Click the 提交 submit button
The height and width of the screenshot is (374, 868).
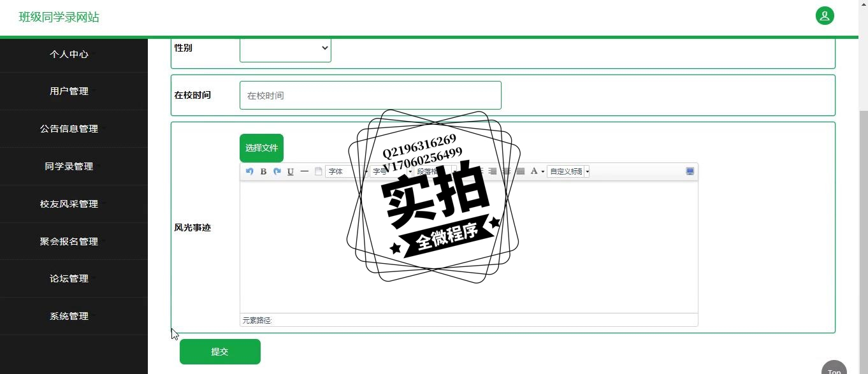(220, 352)
